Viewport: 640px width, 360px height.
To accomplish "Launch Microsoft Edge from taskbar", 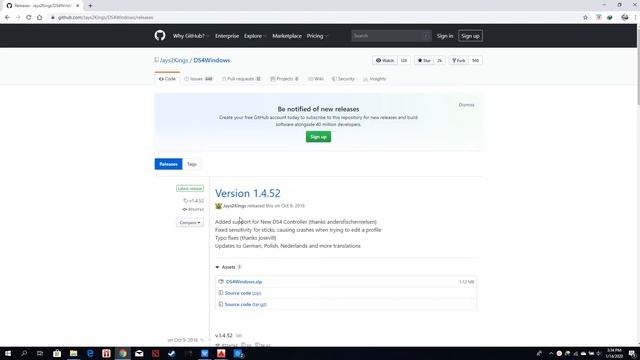I will pos(90,353).
